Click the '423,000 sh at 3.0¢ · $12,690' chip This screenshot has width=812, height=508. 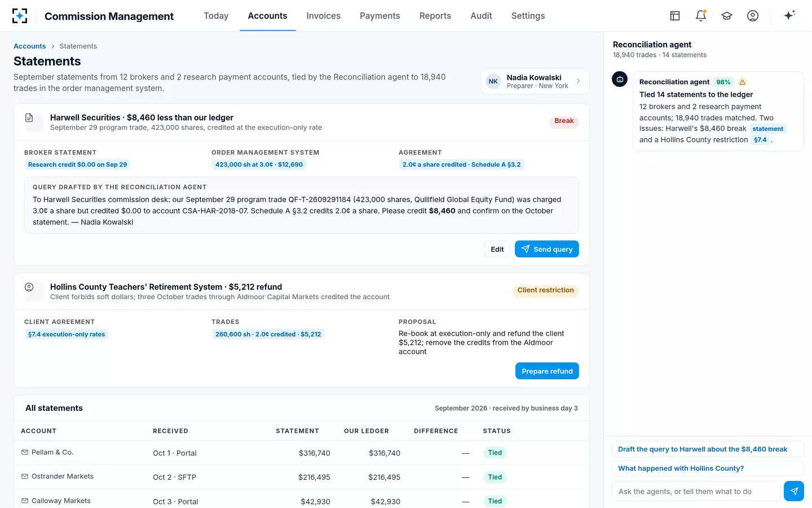click(259, 165)
